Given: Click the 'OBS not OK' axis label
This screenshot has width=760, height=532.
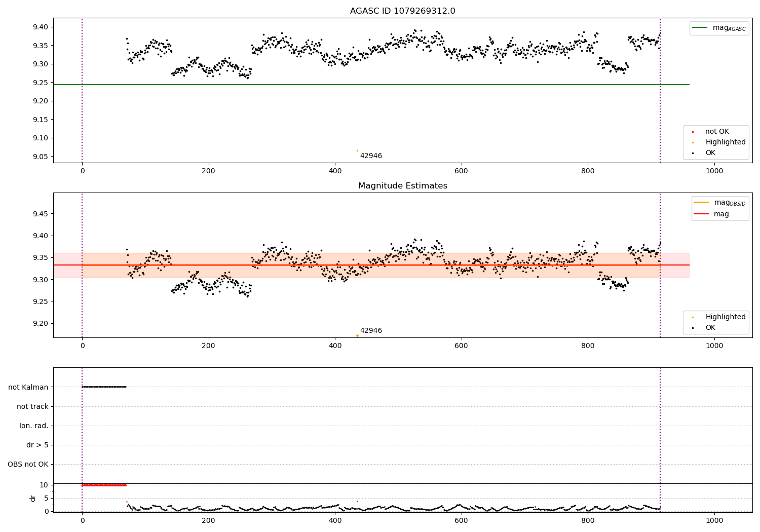Looking at the screenshot, I should 28,464.
